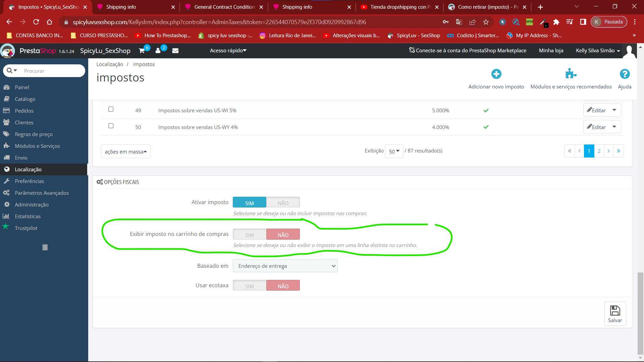
Task: Open the user avatar profile icon
Action: (630, 51)
